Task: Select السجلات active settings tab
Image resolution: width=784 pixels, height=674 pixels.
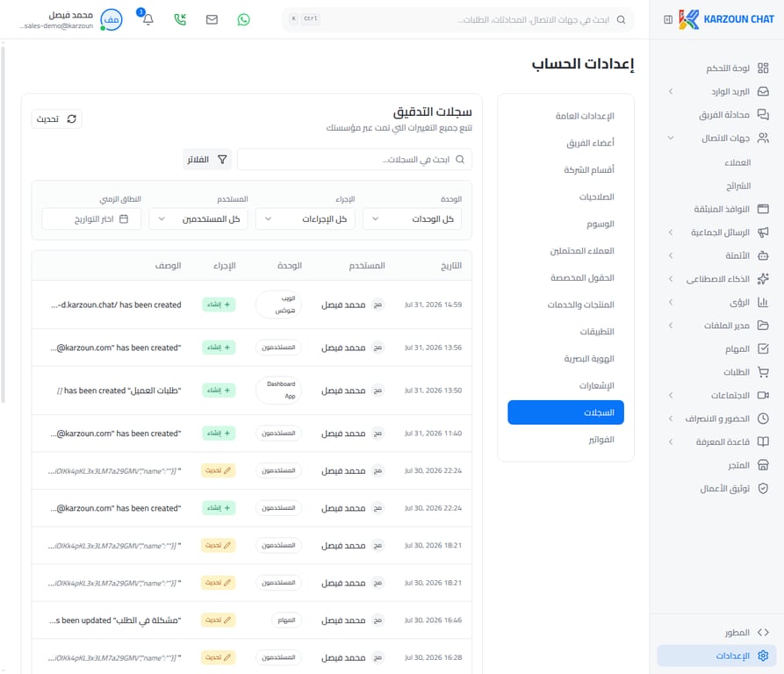Action: (565, 412)
